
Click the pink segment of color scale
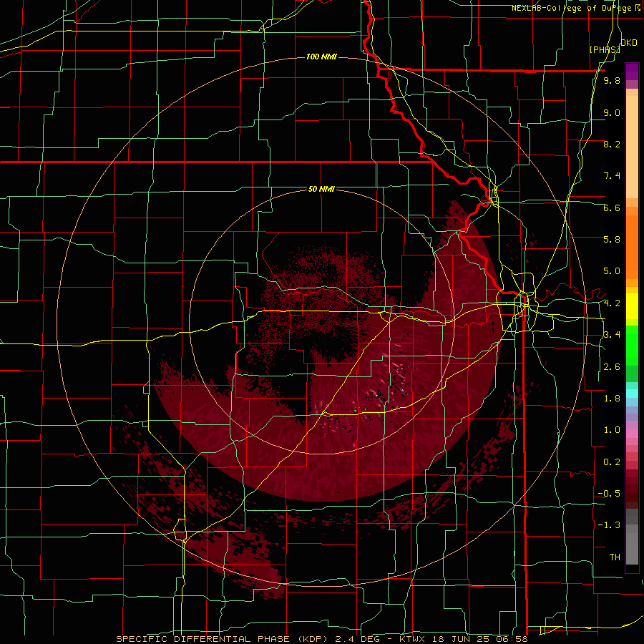tap(632, 434)
